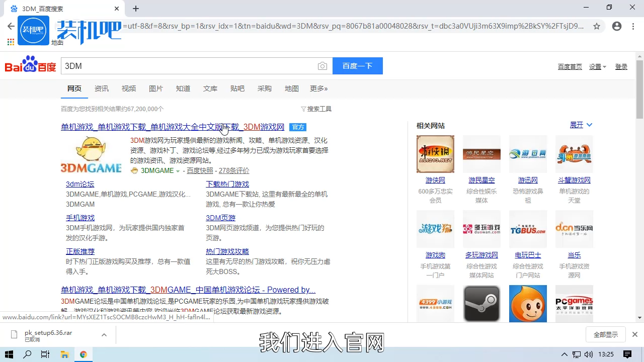Open the 设置 settings dropdown
The height and width of the screenshot is (362, 644).
[x=598, y=67]
